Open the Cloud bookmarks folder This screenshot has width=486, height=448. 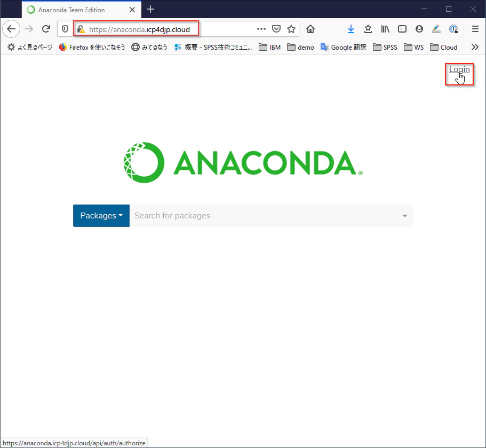click(443, 47)
